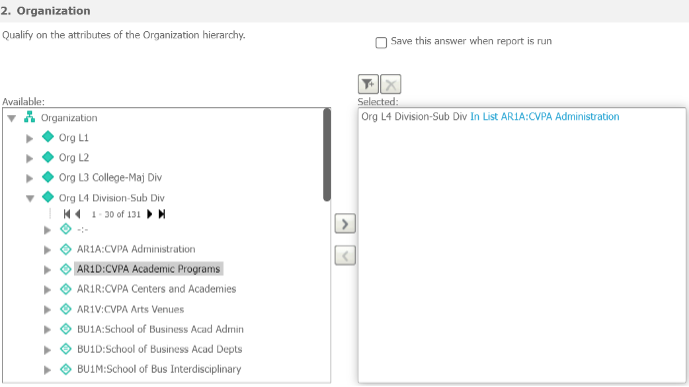Click the BU1M:School of Bus Interdisciplinary icon
This screenshot has width=689, height=387.
(65, 369)
